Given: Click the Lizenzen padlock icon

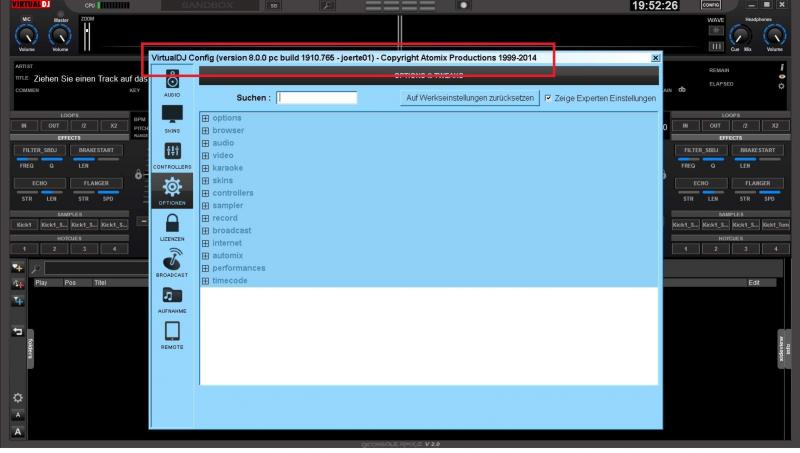Looking at the screenshot, I should [172, 224].
